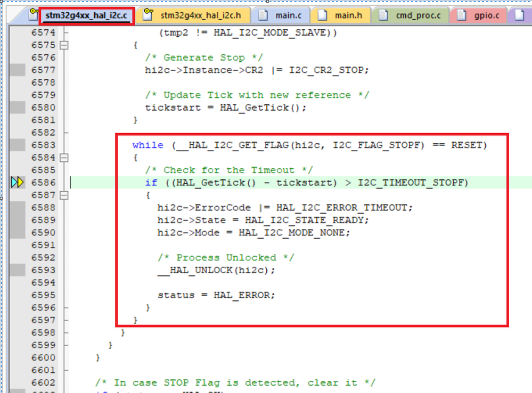The height and width of the screenshot is (393, 532).
Task: Click the current execution arrow at line 6586
Action: (17, 182)
